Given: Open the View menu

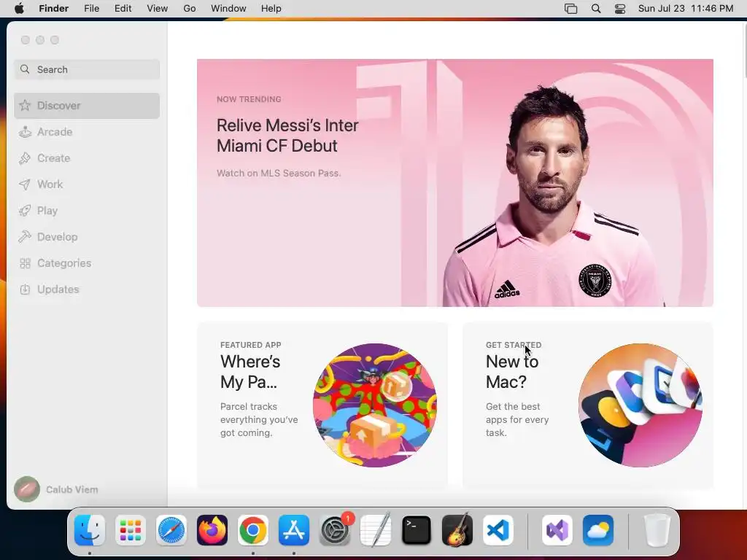Looking at the screenshot, I should pos(158,9).
